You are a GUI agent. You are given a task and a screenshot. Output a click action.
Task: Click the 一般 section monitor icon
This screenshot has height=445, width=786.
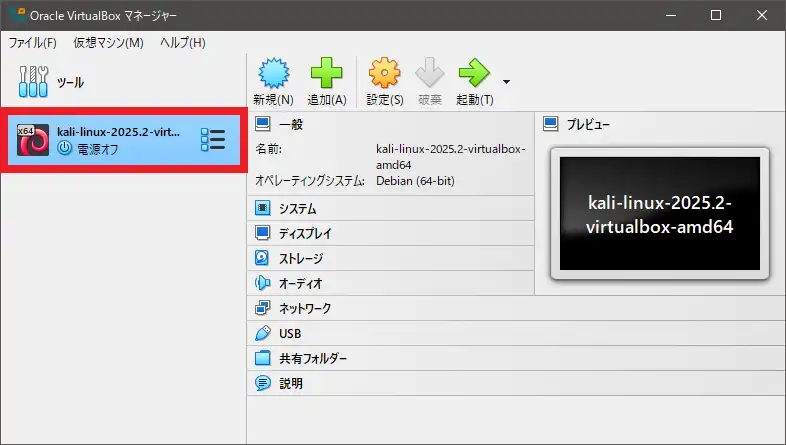click(x=263, y=124)
